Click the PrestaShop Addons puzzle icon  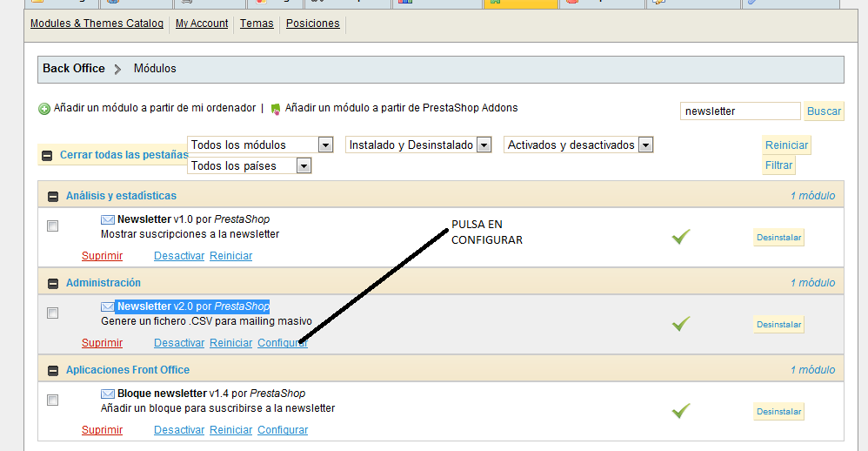(x=277, y=109)
